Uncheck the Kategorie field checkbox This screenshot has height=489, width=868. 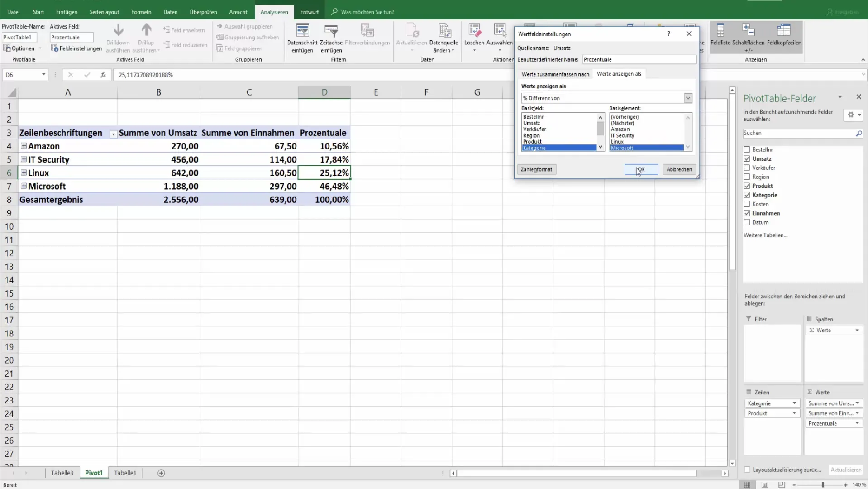click(x=747, y=195)
